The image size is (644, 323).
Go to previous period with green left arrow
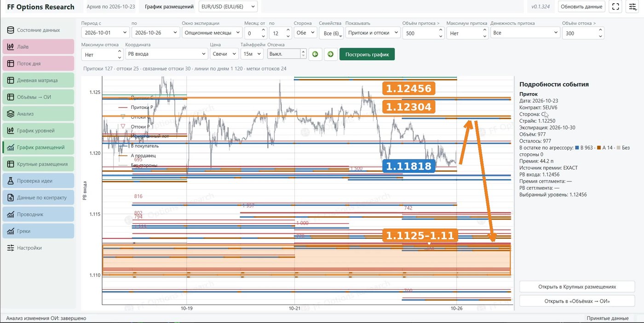pos(315,54)
